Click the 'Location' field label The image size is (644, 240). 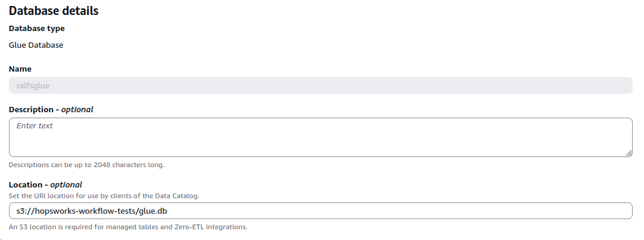tap(26, 185)
